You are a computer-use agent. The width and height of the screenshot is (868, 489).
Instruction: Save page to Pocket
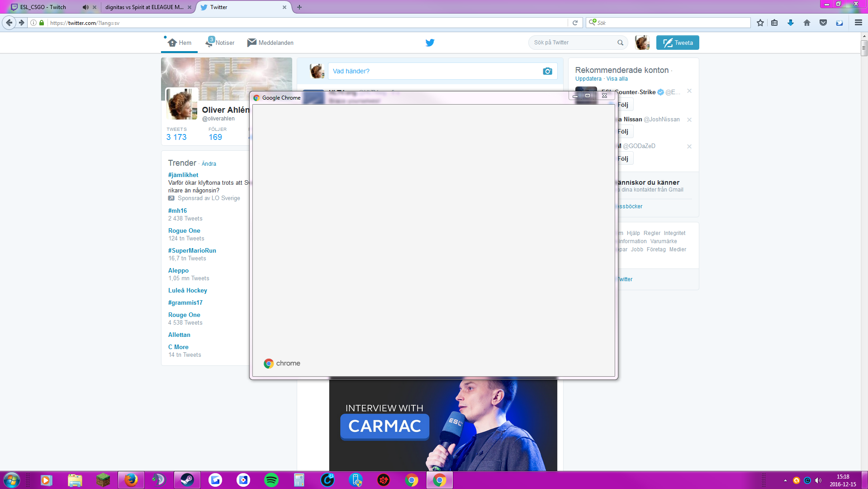pos(823,23)
